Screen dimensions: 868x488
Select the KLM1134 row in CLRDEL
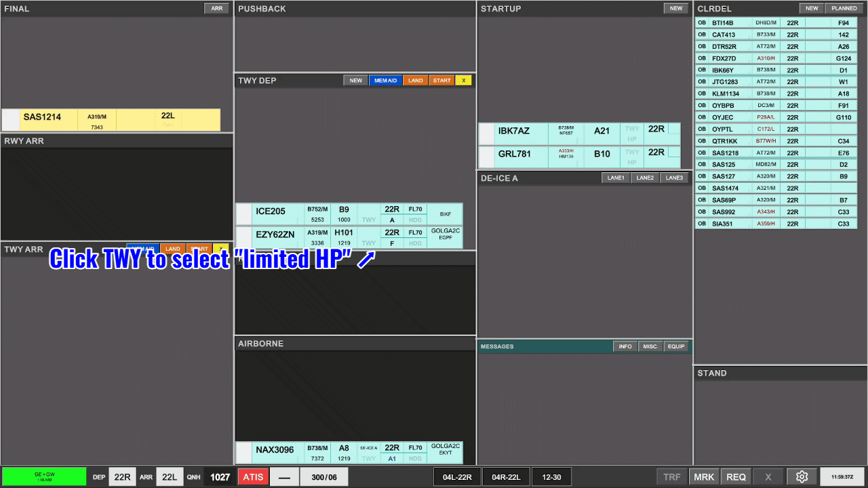click(776, 94)
